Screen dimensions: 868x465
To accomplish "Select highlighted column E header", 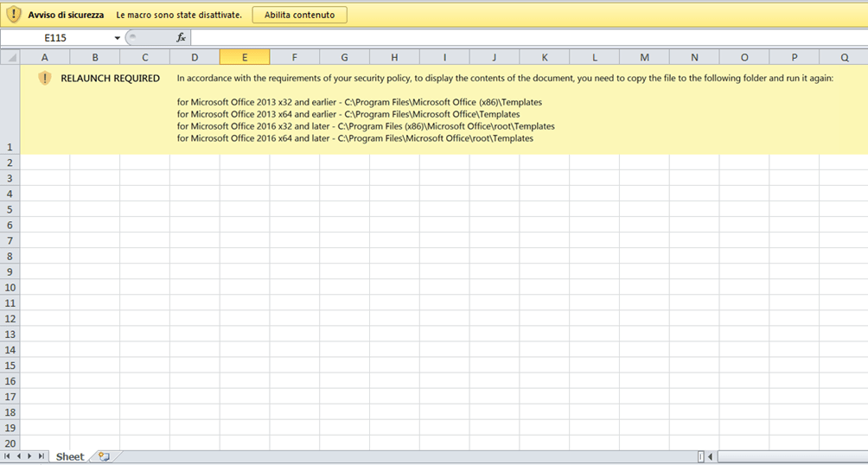I will [x=245, y=57].
